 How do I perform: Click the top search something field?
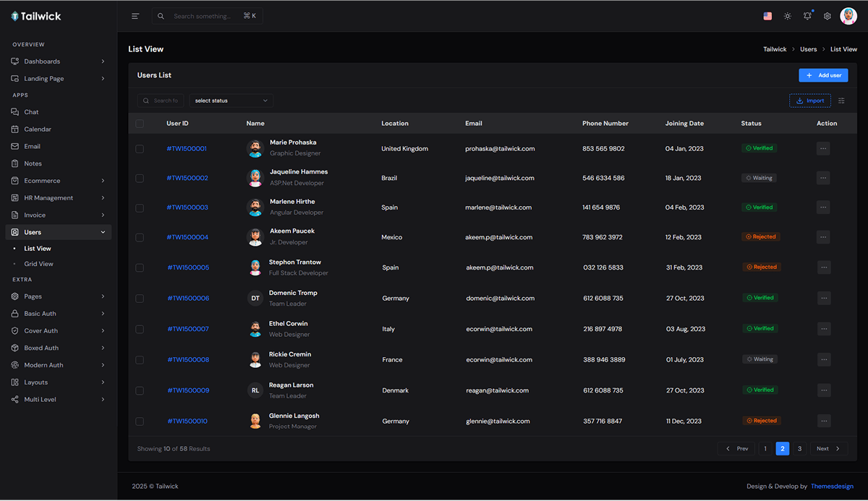point(206,16)
